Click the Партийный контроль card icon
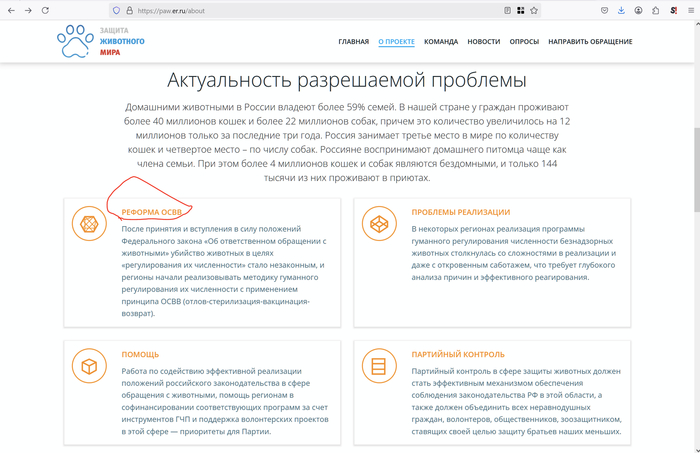This screenshot has height=453, width=700. 379,366
